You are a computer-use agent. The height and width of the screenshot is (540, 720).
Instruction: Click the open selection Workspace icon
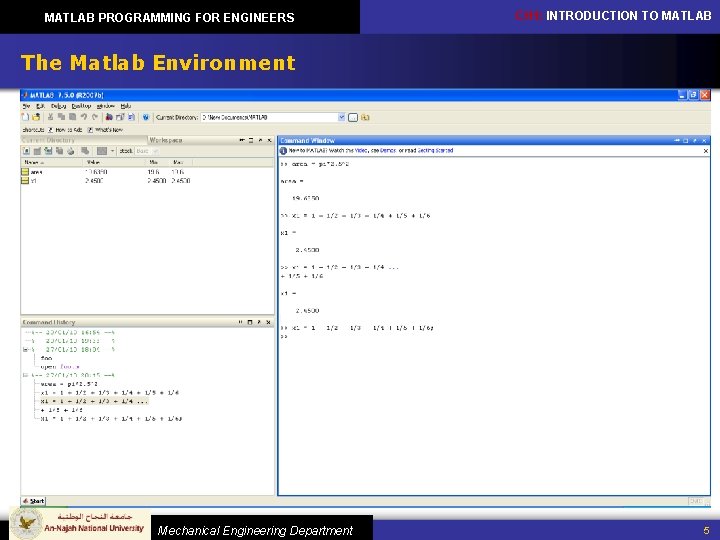pos(37,151)
